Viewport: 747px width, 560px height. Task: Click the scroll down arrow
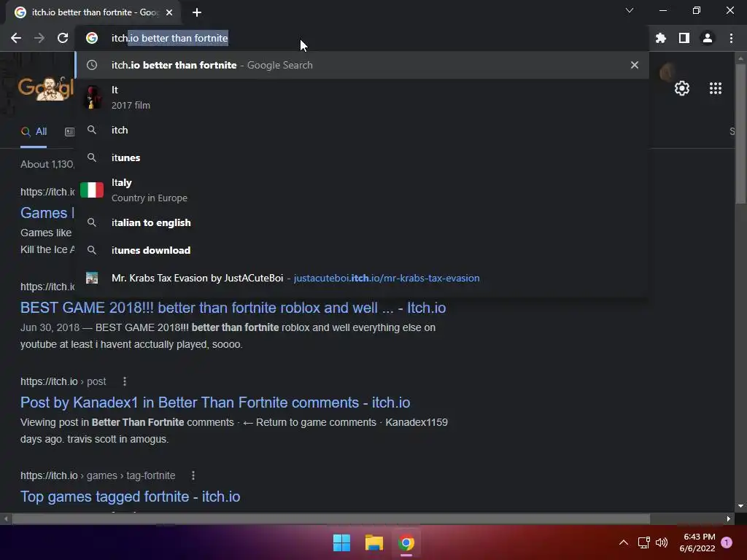click(740, 506)
